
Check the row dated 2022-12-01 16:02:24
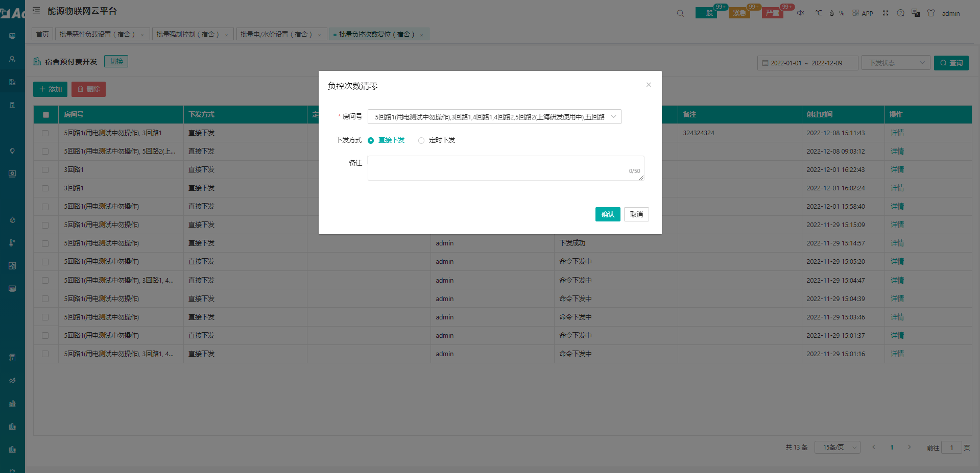click(45, 188)
